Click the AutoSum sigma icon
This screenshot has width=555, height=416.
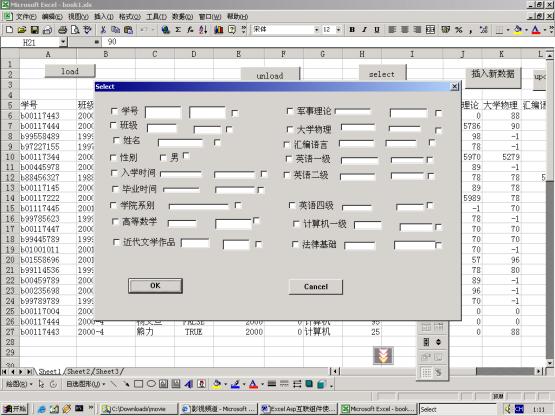point(178,30)
